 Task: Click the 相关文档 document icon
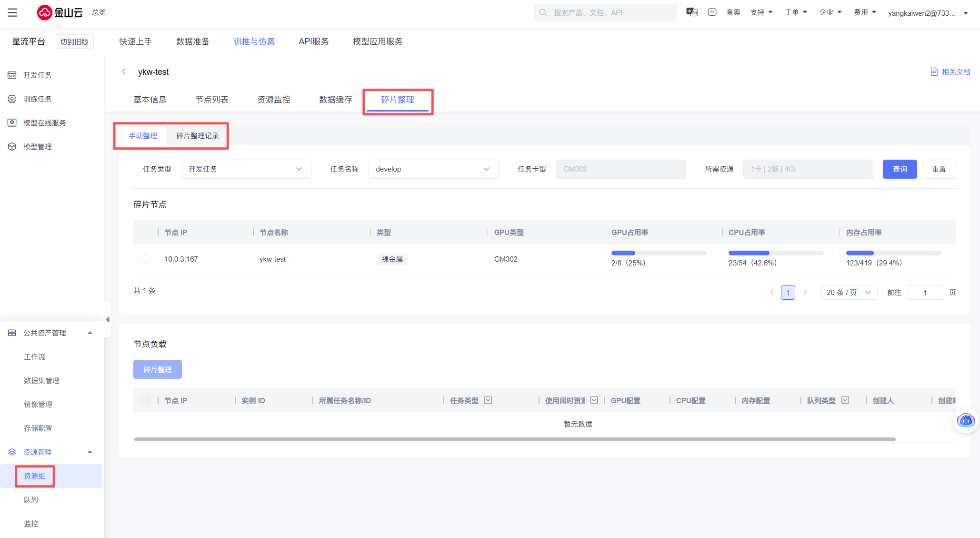934,72
